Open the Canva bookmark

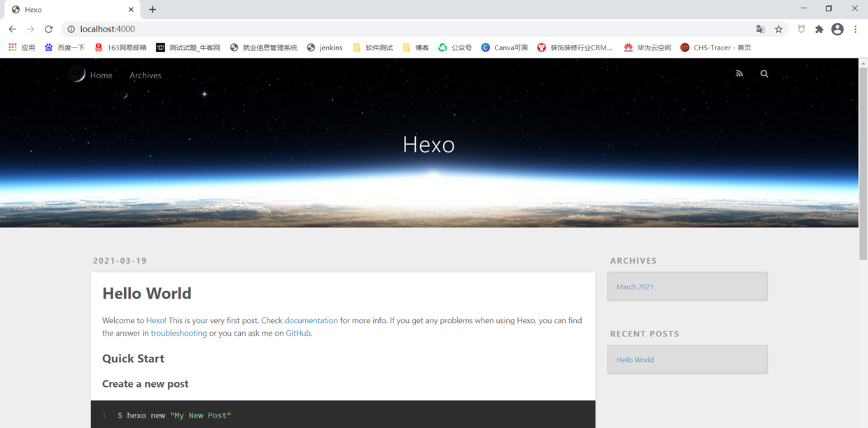click(x=504, y=48)
